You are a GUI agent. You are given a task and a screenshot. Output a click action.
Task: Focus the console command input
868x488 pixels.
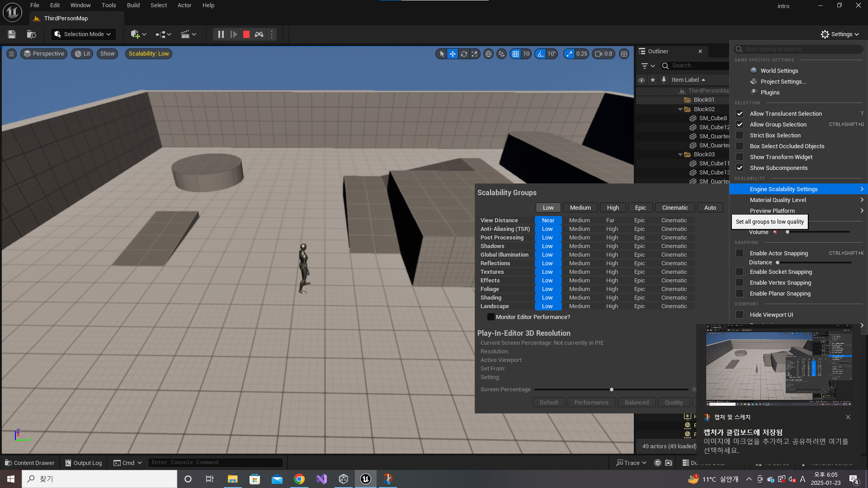point(216,463)
